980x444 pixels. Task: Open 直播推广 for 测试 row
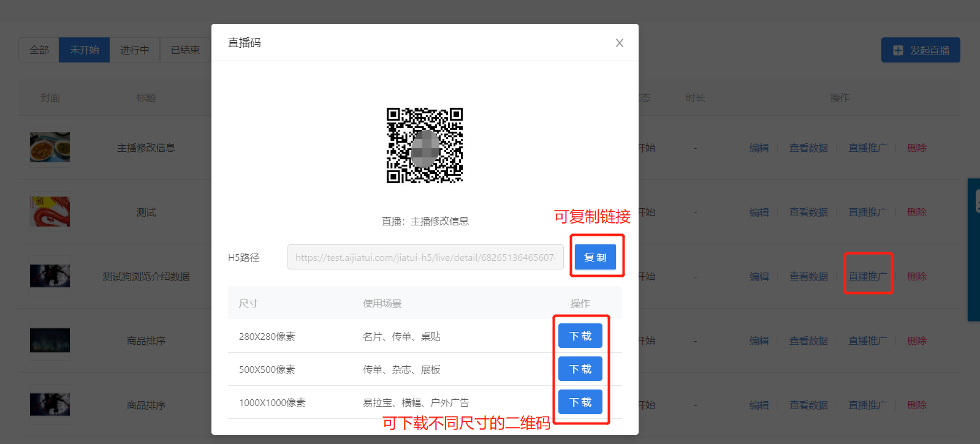click(868, 212)
